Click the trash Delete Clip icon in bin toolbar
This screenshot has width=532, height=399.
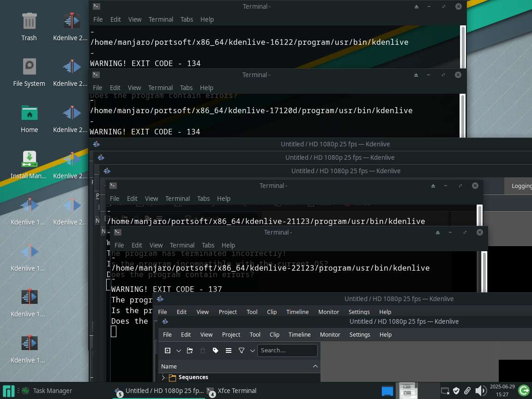203,351
